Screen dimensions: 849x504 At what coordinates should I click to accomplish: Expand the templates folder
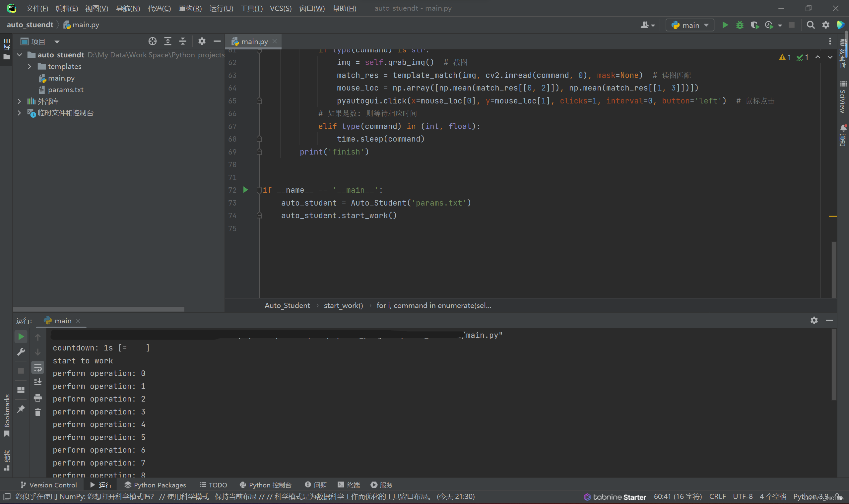pos(30,67)
